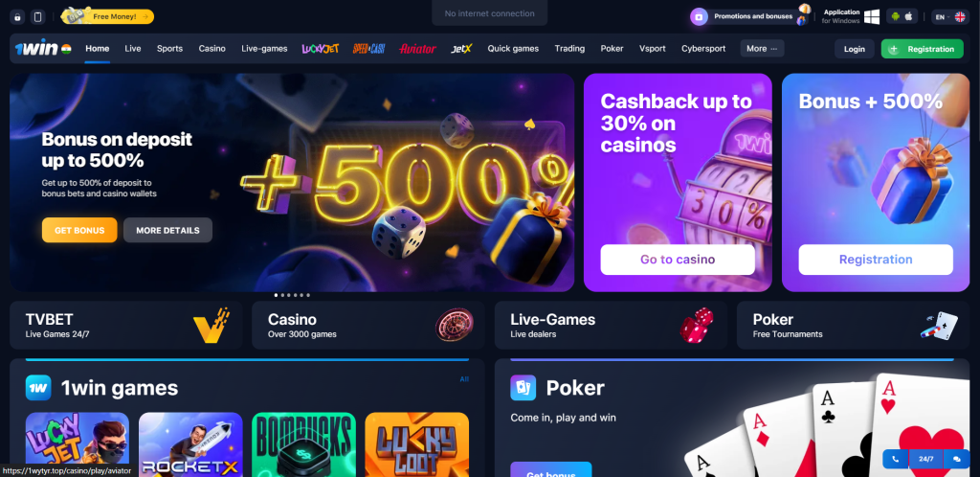Viewport: 980px width, 477px height.
Task: Expand the EN language selector
Action: 949,17
